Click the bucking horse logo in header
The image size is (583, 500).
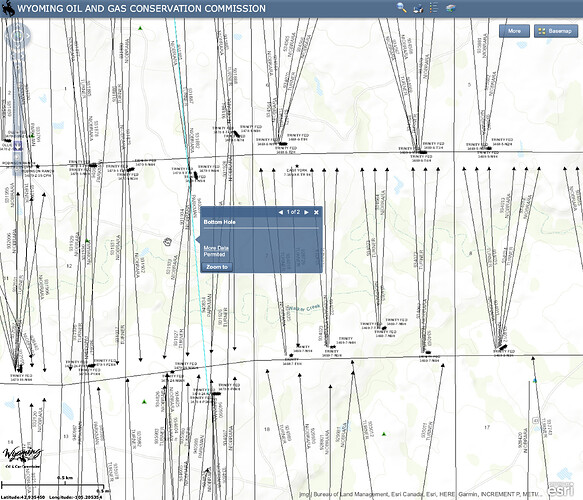(7, 8)
